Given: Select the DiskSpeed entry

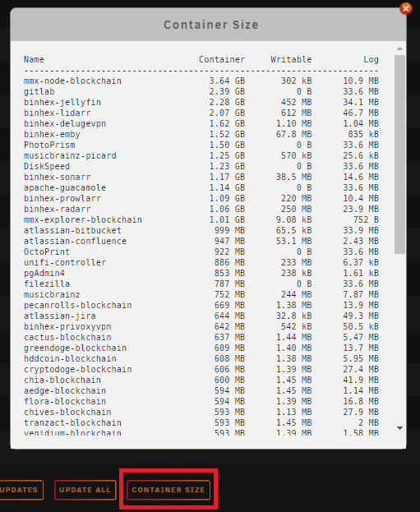Looking at the screenshot, I should click(x=47, y=166).
